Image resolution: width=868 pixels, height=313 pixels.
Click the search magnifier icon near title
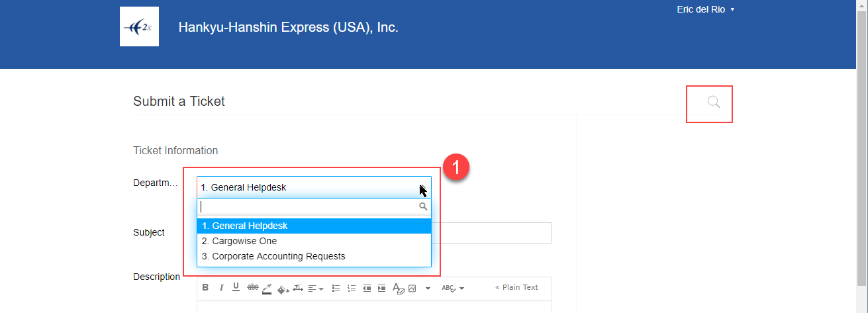[713, 102]
